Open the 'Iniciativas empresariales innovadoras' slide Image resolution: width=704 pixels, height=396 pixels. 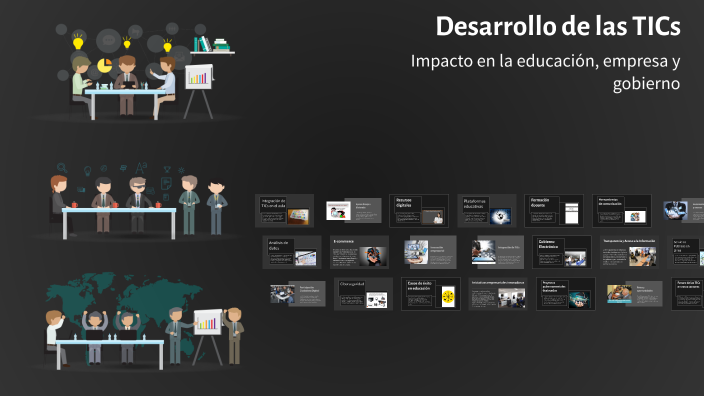[x=498, y=294]
